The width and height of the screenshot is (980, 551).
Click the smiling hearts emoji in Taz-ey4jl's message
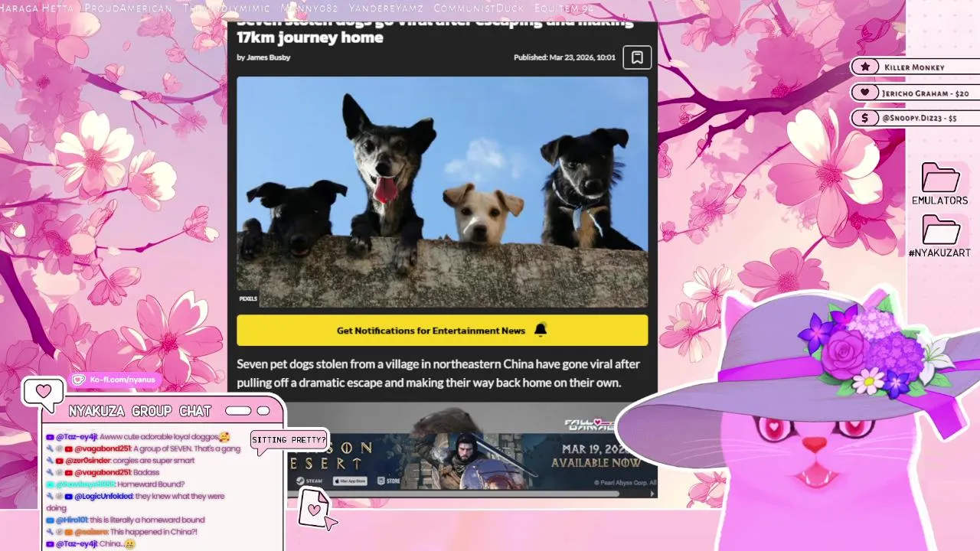[224, 437]
